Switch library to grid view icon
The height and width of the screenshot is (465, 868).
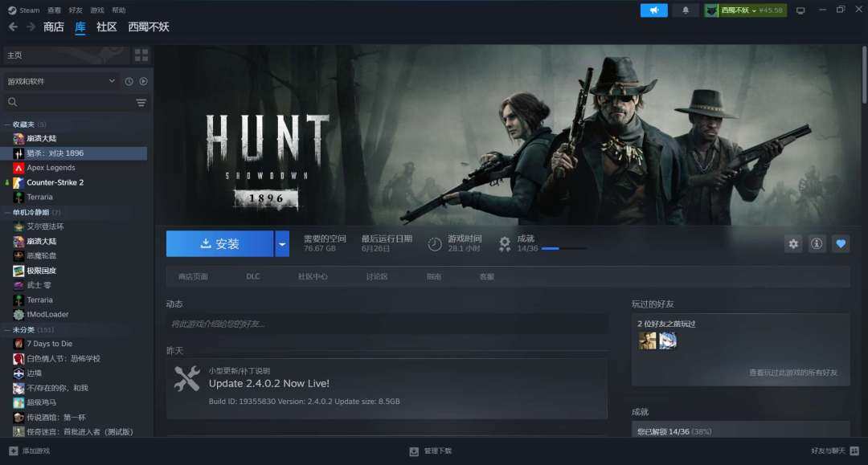click(141, 55)
